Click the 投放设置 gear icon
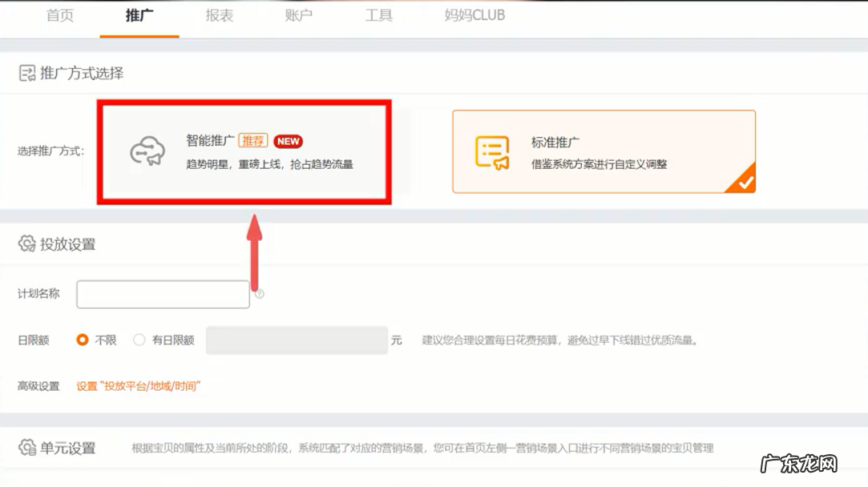The image size is (868, 487). 26,245
